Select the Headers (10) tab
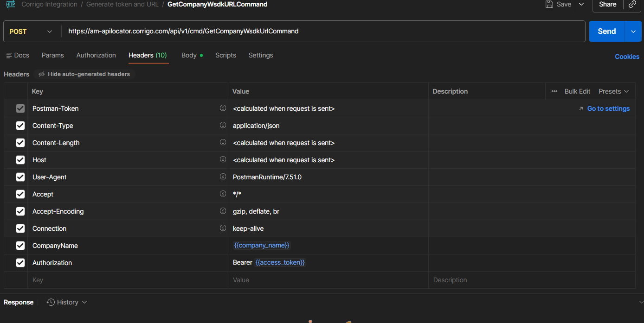This screenshot has height=323, width=644. point(148,55)
